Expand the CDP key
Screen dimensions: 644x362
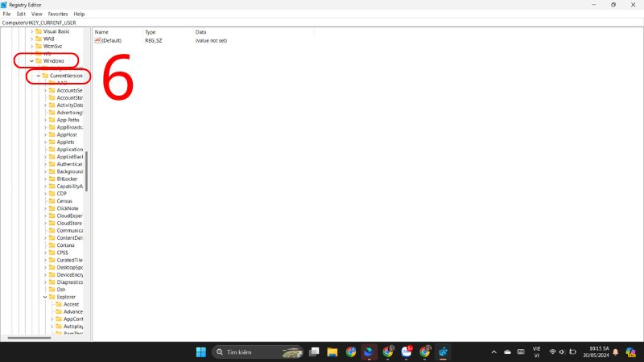[x=45, y=193]
